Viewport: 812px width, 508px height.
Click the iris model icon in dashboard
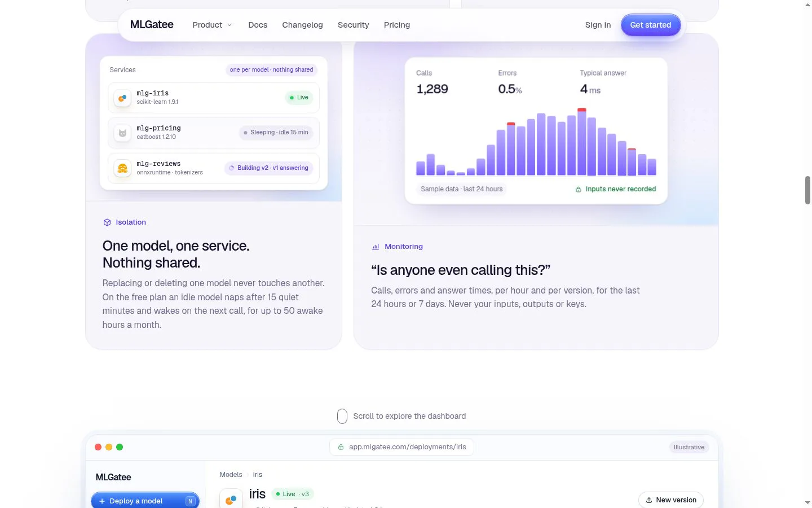coord(231,499)
